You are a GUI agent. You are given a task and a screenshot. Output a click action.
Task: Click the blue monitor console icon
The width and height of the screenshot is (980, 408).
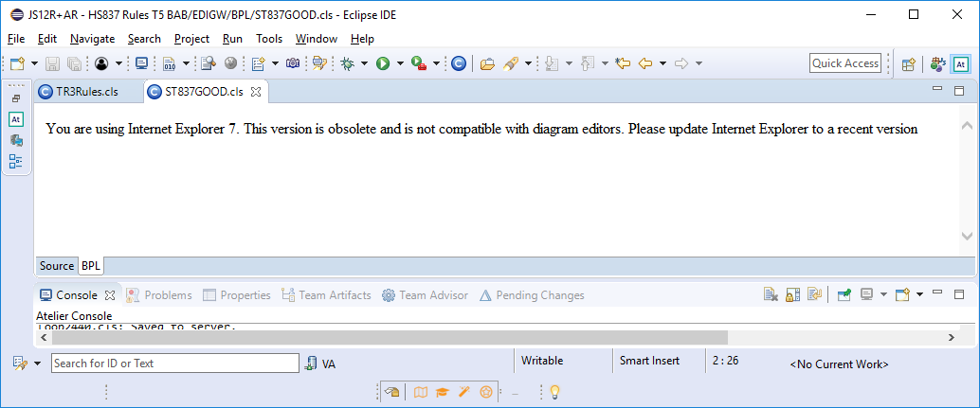tap(142, 63)
